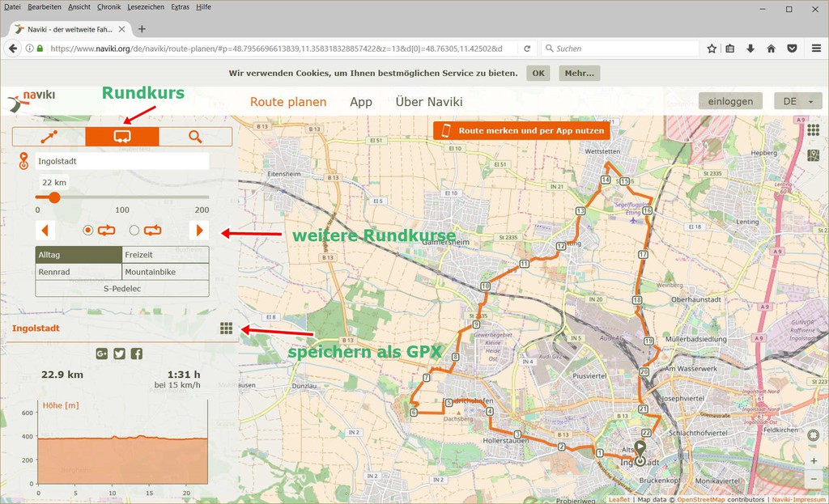
Task: Click the einloggen button
Action: pyautogui.click(x=730, y=101)
